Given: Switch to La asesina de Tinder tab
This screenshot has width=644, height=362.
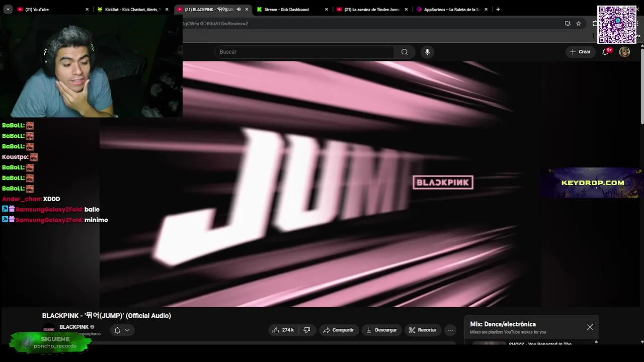Looking at the screenshot, I should point(372,9).
